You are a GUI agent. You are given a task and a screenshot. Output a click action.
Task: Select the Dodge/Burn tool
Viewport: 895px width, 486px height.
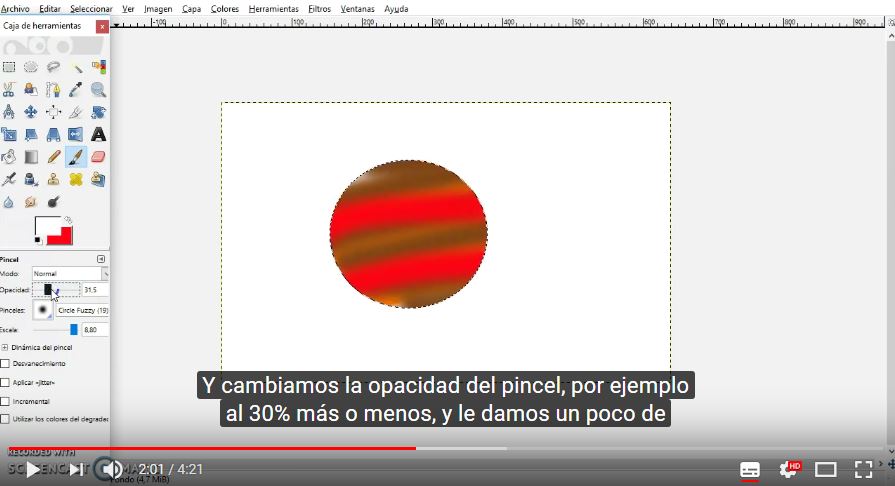point(53,202)
